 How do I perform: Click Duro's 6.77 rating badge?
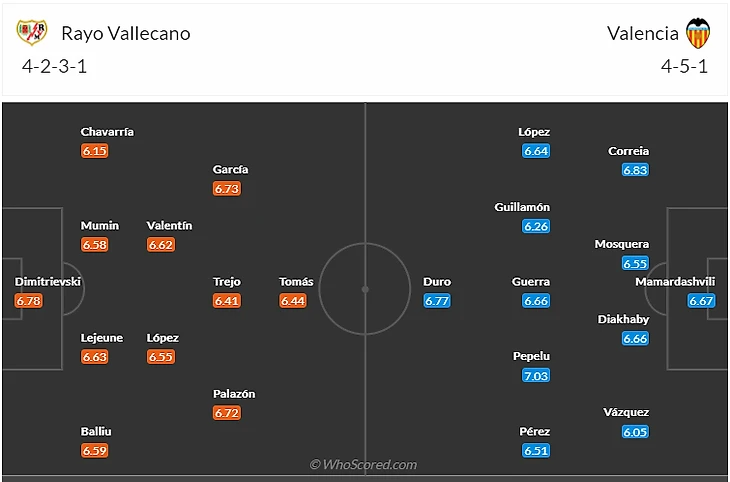pyautogui.click(x=438, y=301)
